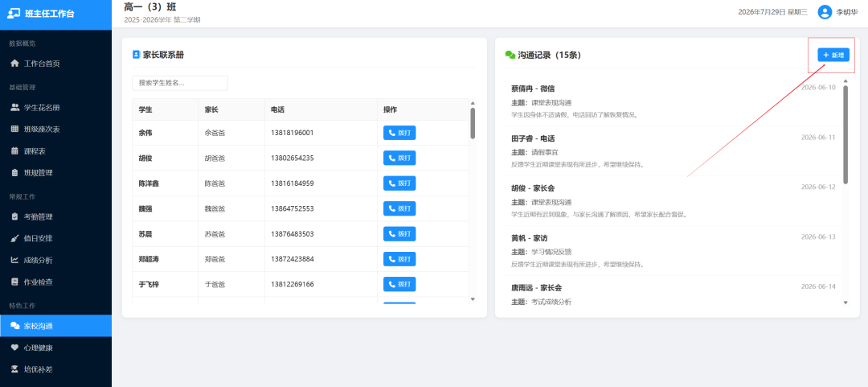The height and width of the screenshot is (387, 868).
Task: Select phone number 13802654235
Action: (293, 158)
